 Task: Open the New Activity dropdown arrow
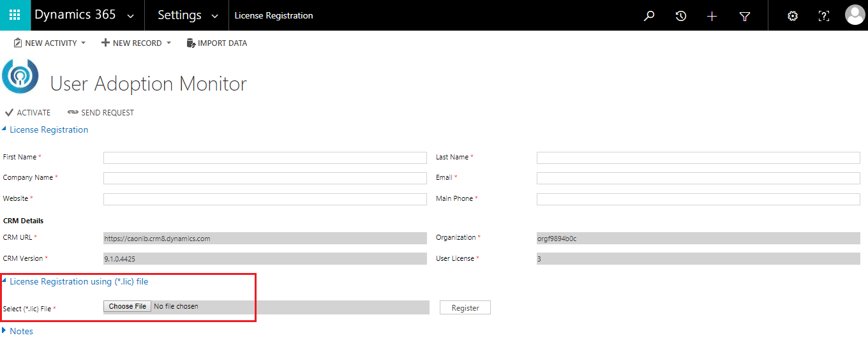83,43
